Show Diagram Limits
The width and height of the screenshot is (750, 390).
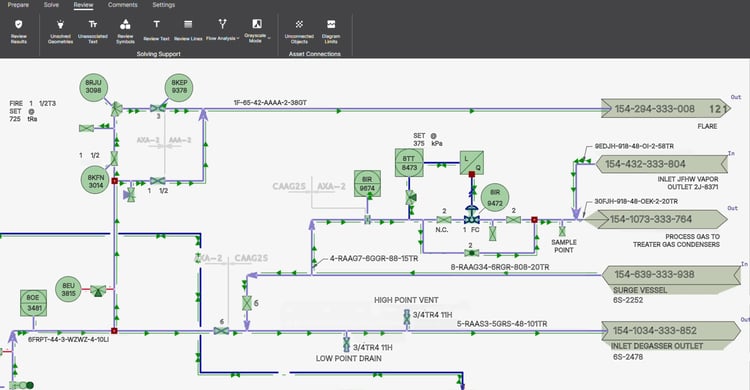(331, 32)
